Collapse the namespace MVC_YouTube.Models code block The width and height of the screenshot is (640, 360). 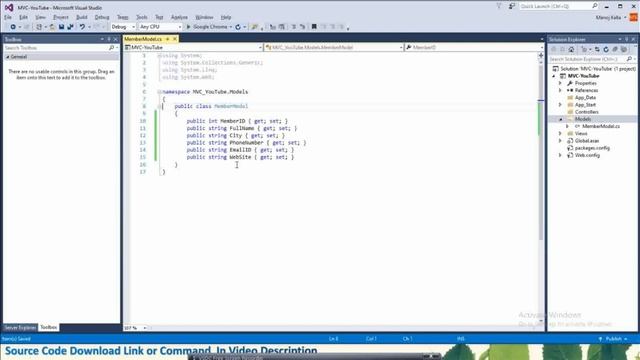click(160, 92)
